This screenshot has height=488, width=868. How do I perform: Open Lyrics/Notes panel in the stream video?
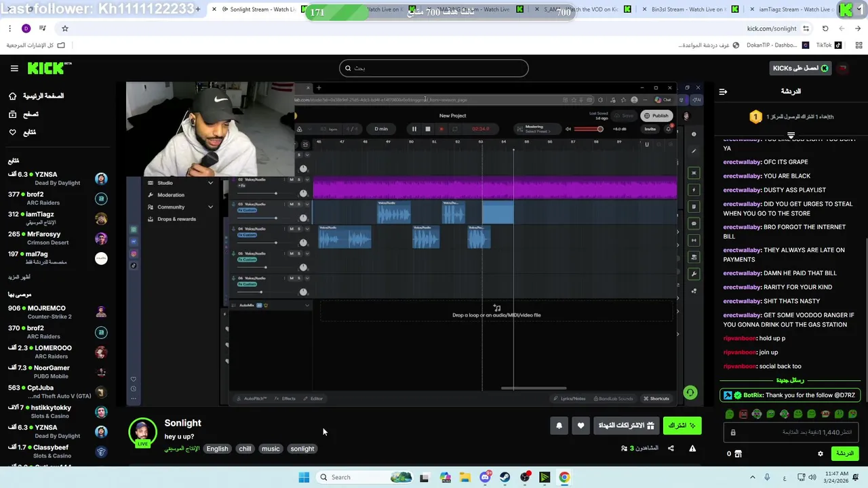[x=569, y=399]
